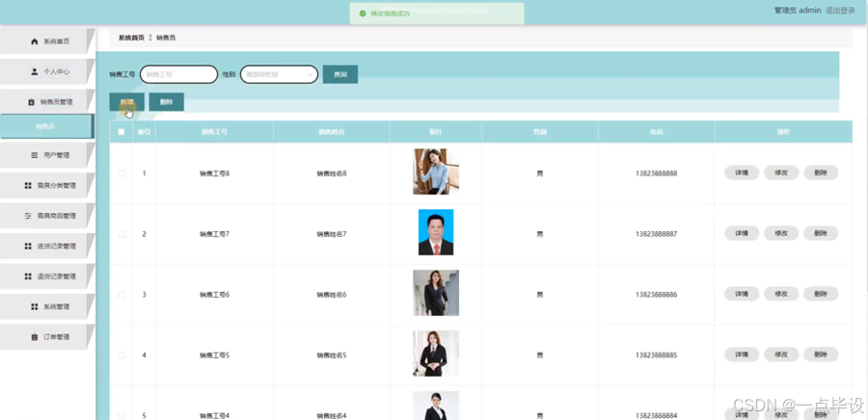The height and width of the screenshot is (420, 868).
Task: Open 详情 for 销售工号7 row
Action: (x=742, y=233)
